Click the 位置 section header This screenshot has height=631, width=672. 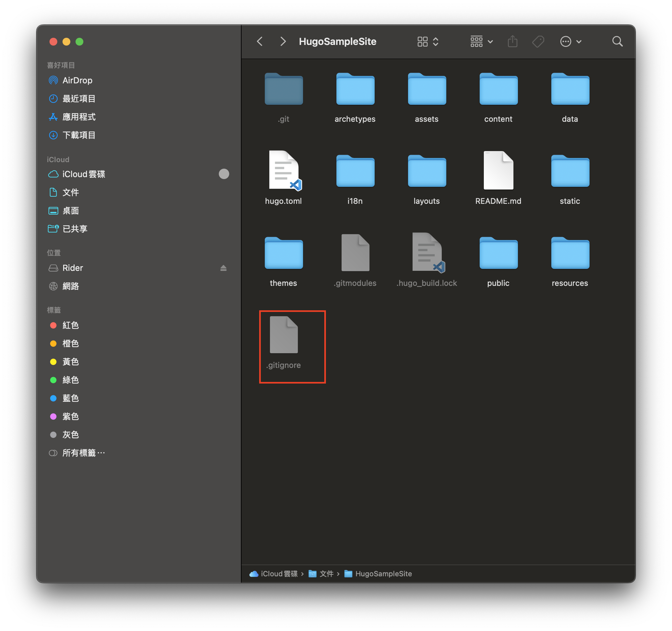pos(54,252)
